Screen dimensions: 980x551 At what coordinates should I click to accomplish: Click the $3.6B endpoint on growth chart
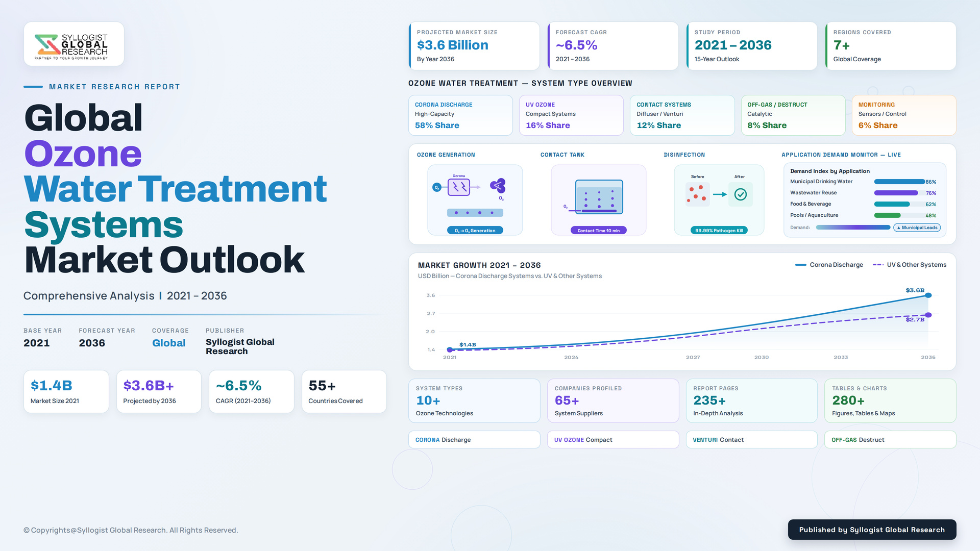[928, 295]
